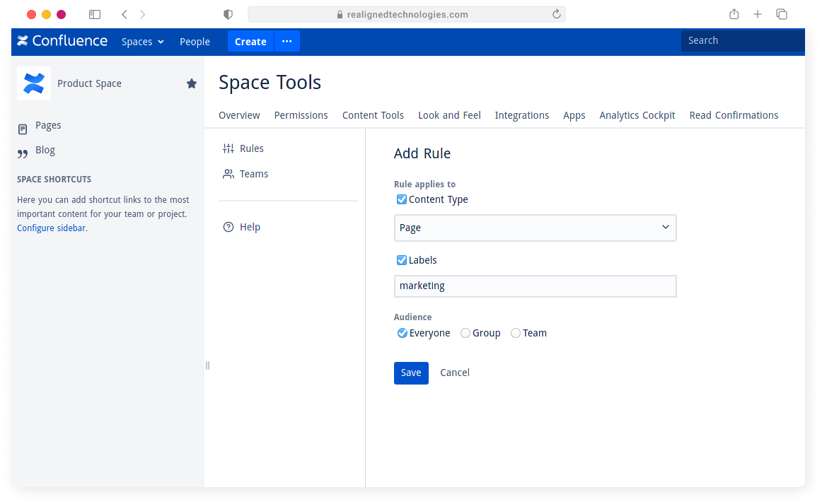
Task: Open the Page content type dropdown
Action: 535,228
